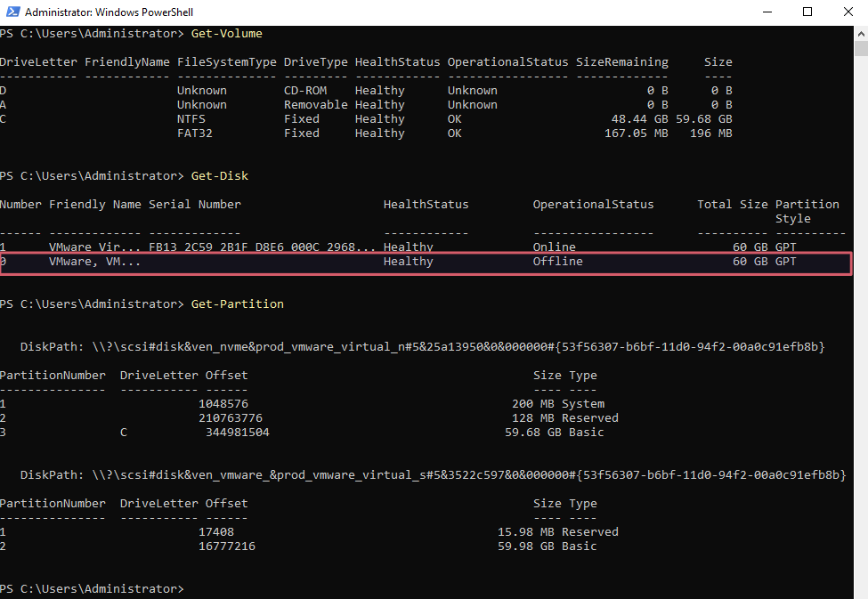This screenshot has height=599, width=868.
Task: Click the Get-Volume command text
Action: [x=226, y=34]
